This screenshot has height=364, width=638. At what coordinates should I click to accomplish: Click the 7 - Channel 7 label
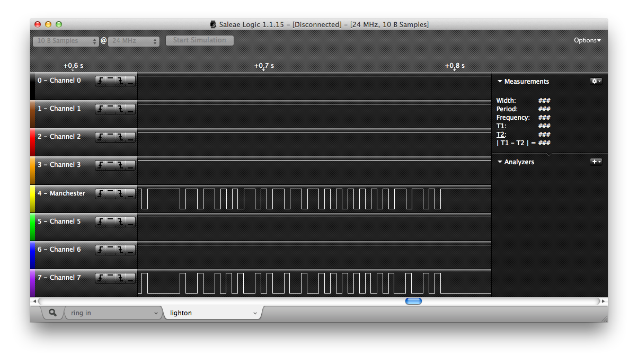pyautogui.click(x=59, y=278)
